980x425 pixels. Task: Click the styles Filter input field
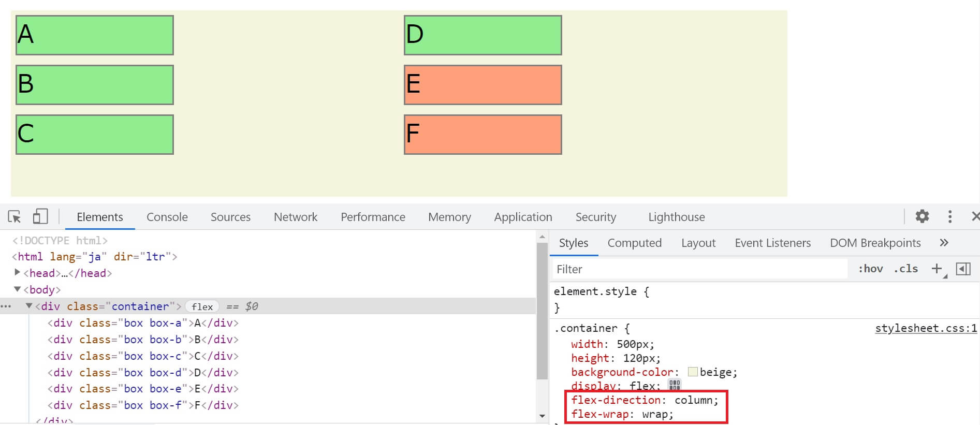[699, 269]
